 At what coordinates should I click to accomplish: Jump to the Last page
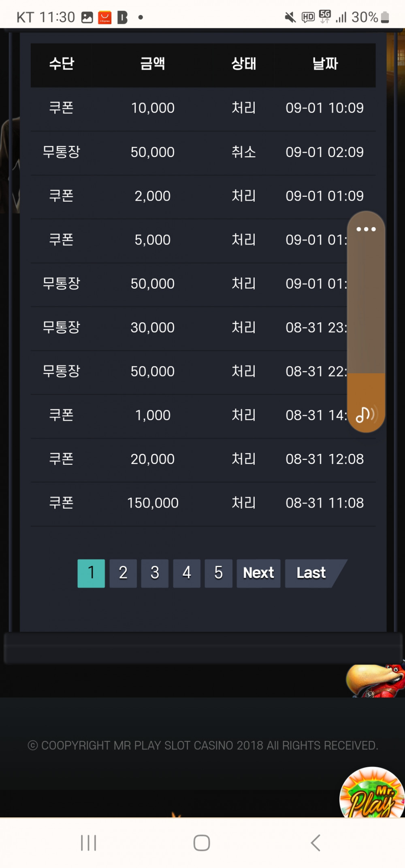312,573
